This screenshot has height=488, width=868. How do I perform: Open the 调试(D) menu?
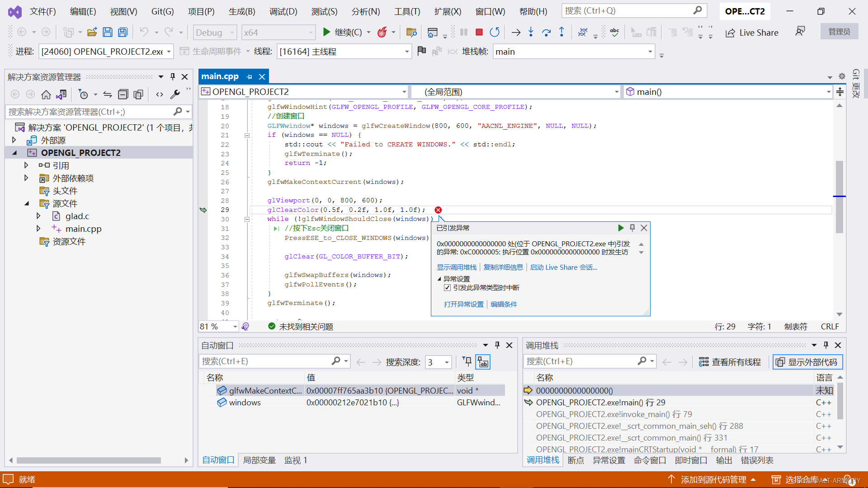[283, 11]
